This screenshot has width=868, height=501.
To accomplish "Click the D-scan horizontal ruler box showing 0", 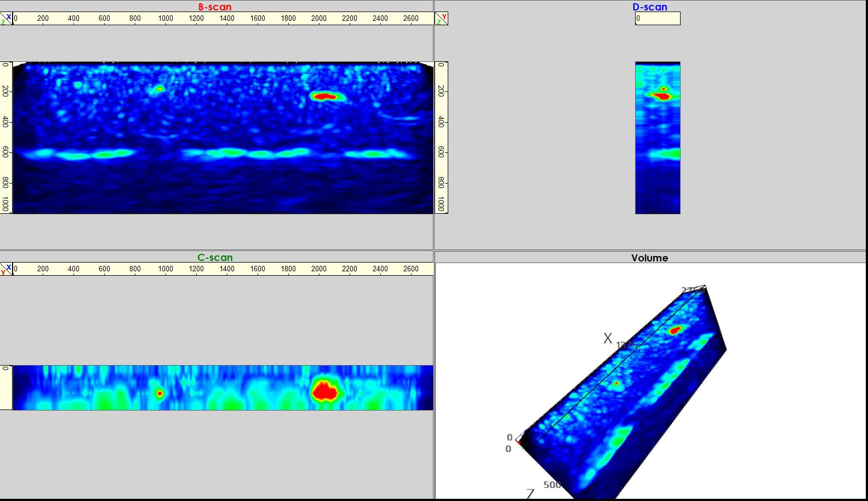I will [x=658, y=19].
